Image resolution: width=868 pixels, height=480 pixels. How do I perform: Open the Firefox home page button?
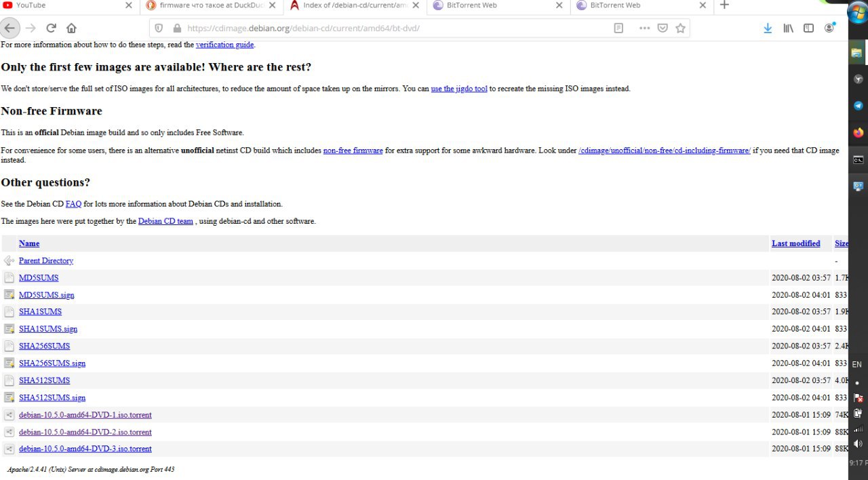71,28
